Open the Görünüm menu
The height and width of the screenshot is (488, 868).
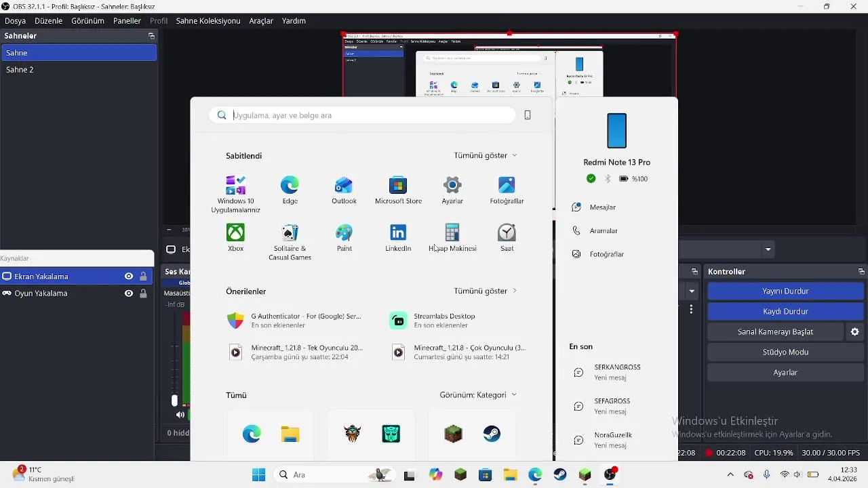coord(87,21)
